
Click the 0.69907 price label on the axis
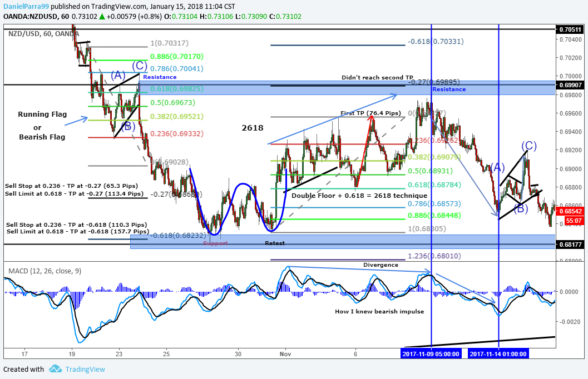click(x=570, y=85)
